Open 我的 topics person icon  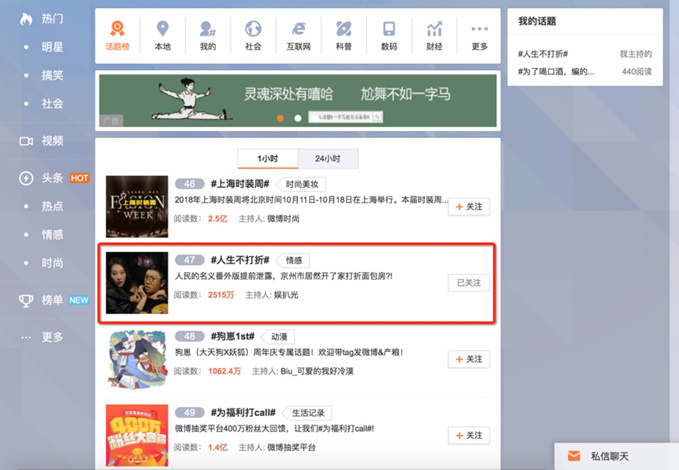(x=208, y=29)
